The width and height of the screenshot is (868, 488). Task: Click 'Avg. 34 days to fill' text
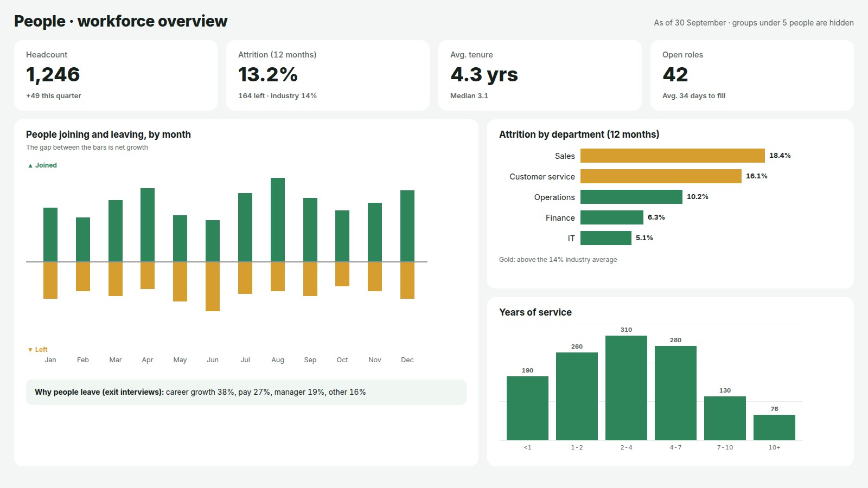[x=694, y=96]
